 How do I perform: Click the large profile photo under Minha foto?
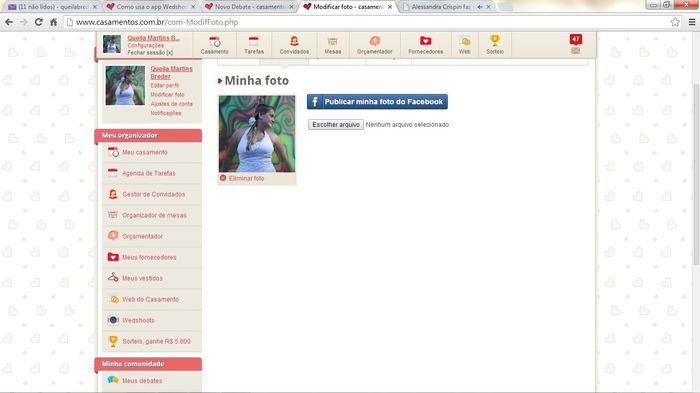pyautogui.click(x=257, y=134)
